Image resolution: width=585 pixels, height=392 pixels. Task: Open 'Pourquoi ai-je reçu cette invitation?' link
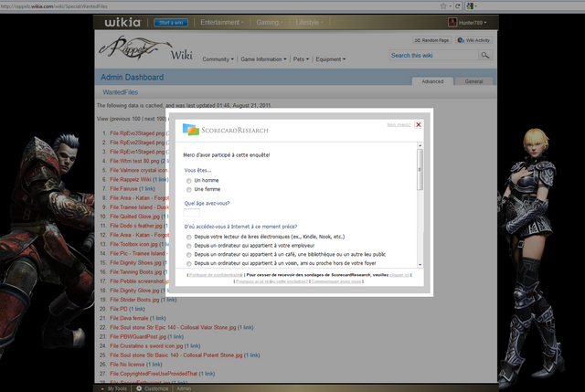pyautogui.click(x=272, y=281)
